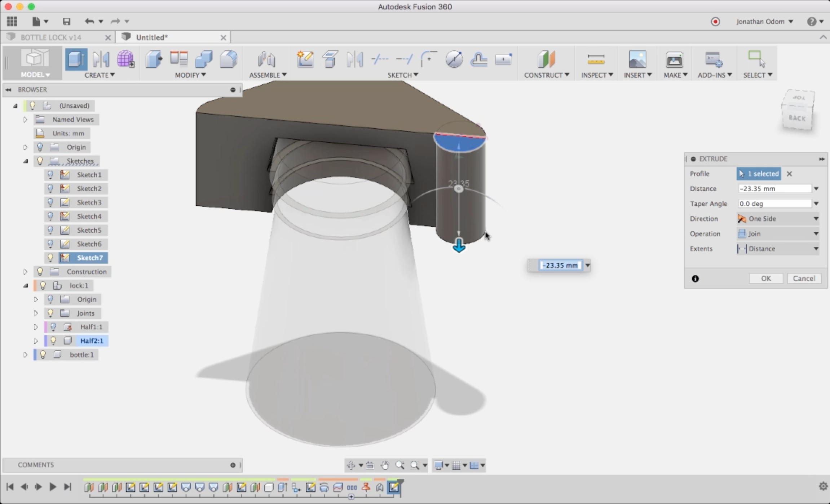Open the Direction dropdown showing One Side
This screenshot has height=504, width=830.
(778, 219)
